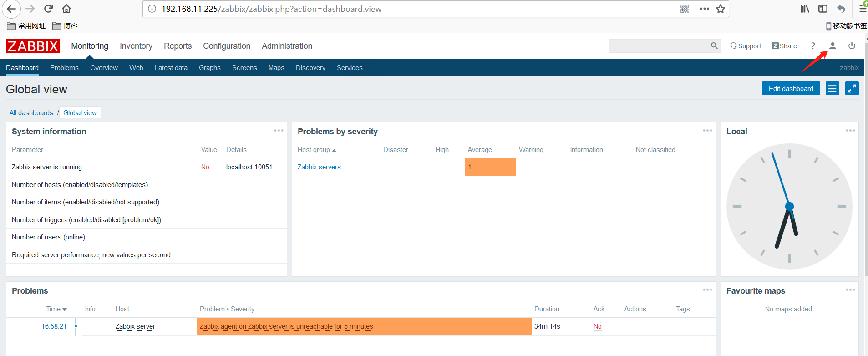This screenshot has height=356, width=868.
Task: Switch to the Discovery submenu tab
Action: pos(310,68)
